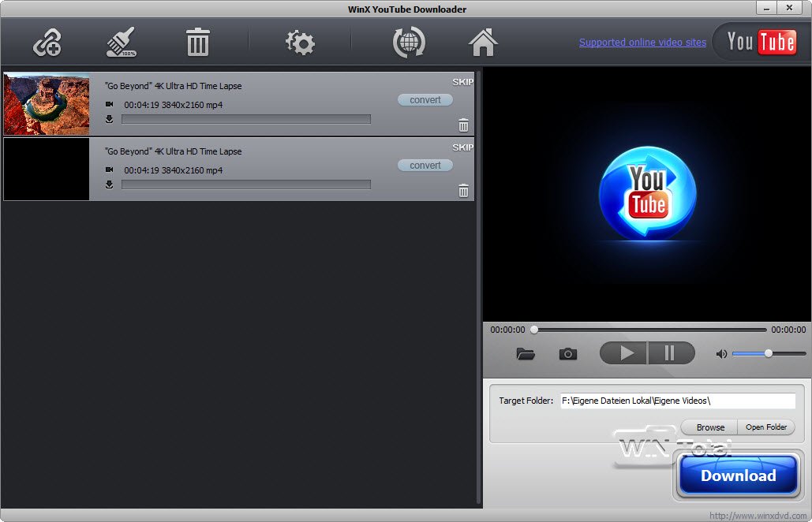
Task: Delete the second video using trash icon
Action: point(463,191)
